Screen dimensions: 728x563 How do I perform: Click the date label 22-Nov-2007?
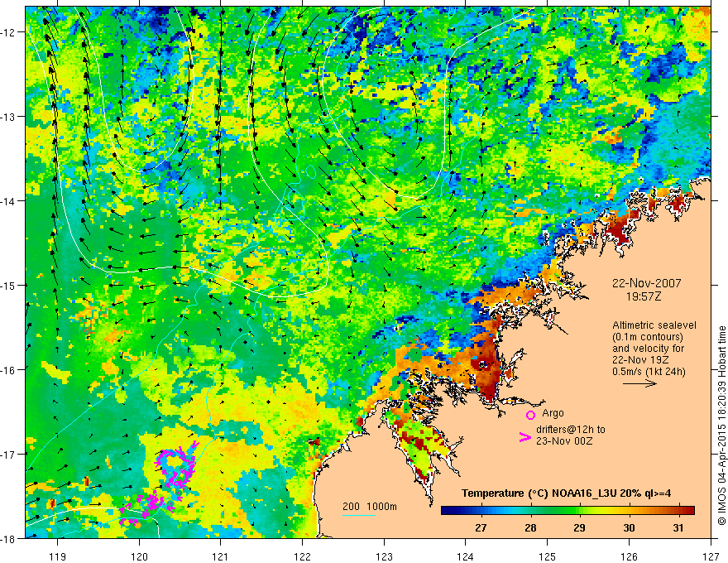click(647, 283)
